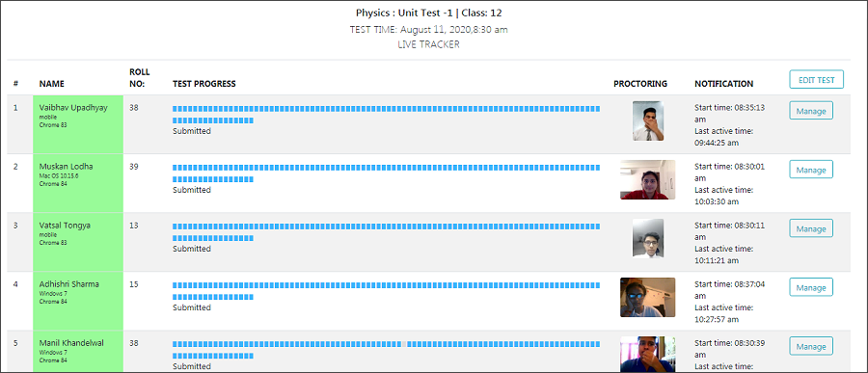
Task: Click the EDIT TEST button
Action: coord(816,80)
